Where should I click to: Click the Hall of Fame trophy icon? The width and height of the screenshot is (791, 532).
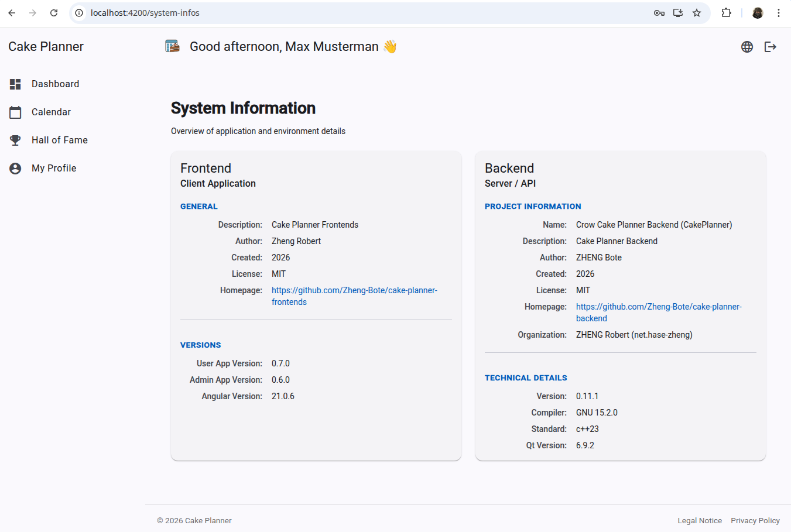(15, 140)
